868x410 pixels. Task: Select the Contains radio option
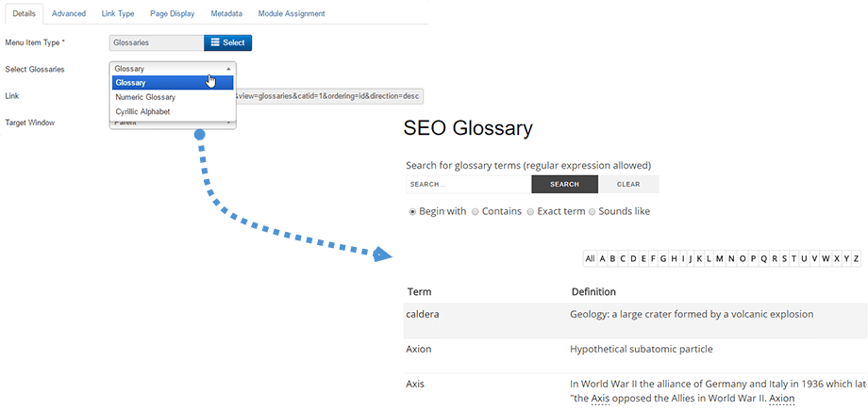476,212
